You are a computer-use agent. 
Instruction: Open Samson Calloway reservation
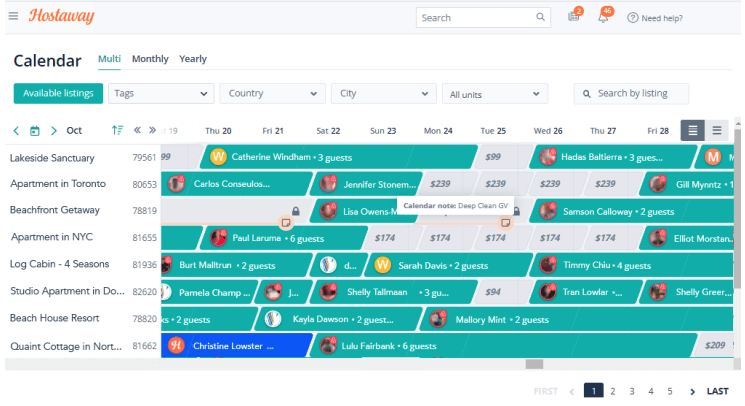click(632, 211)
